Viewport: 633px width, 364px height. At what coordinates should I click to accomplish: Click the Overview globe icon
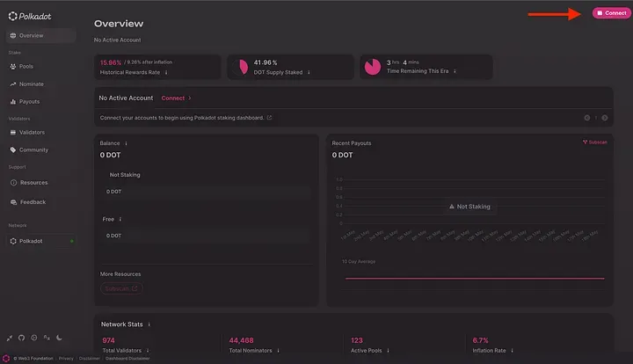pos(13,35)
